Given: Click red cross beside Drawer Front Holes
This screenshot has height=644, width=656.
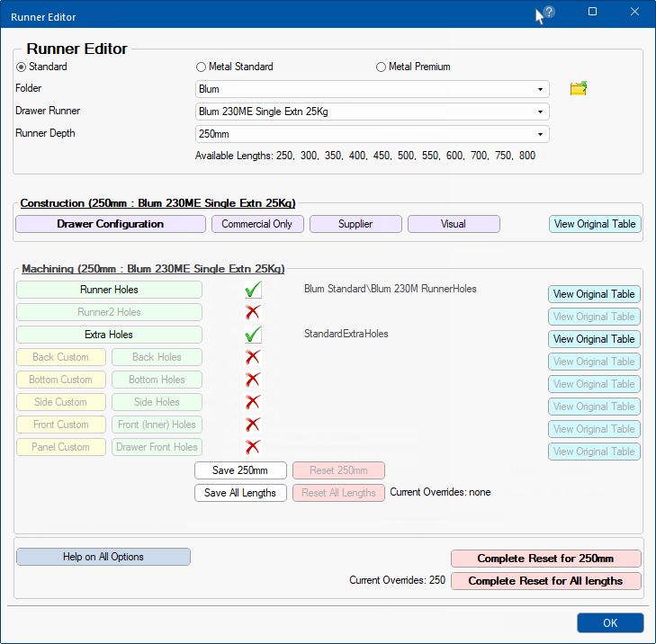Looking at the screenshot, I should [x=253, y=447].
